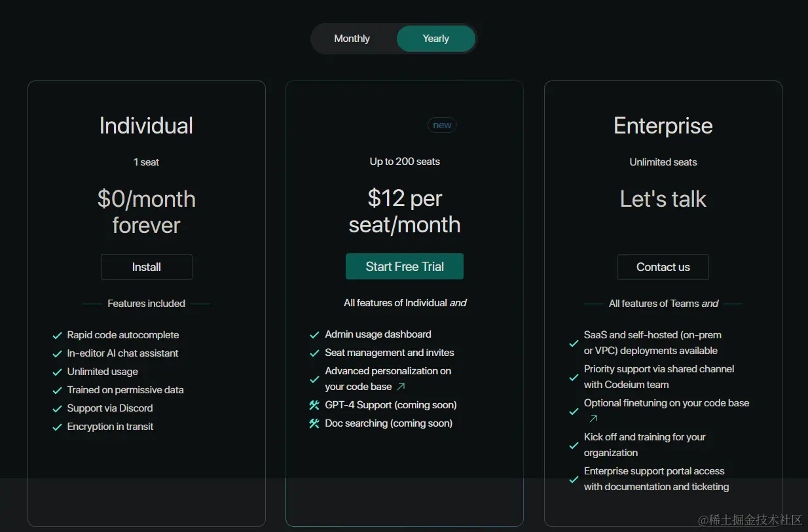The width and height of the screenshot is (808, 532).
Task: Contact us about the Enterprise plan
Action: coord(663,267)
